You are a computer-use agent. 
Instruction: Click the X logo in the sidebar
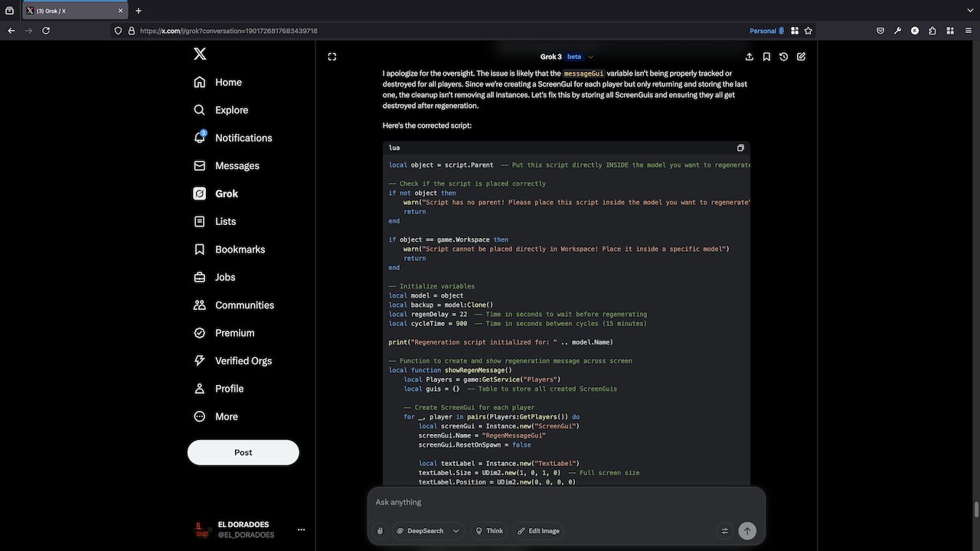(200, 54)
